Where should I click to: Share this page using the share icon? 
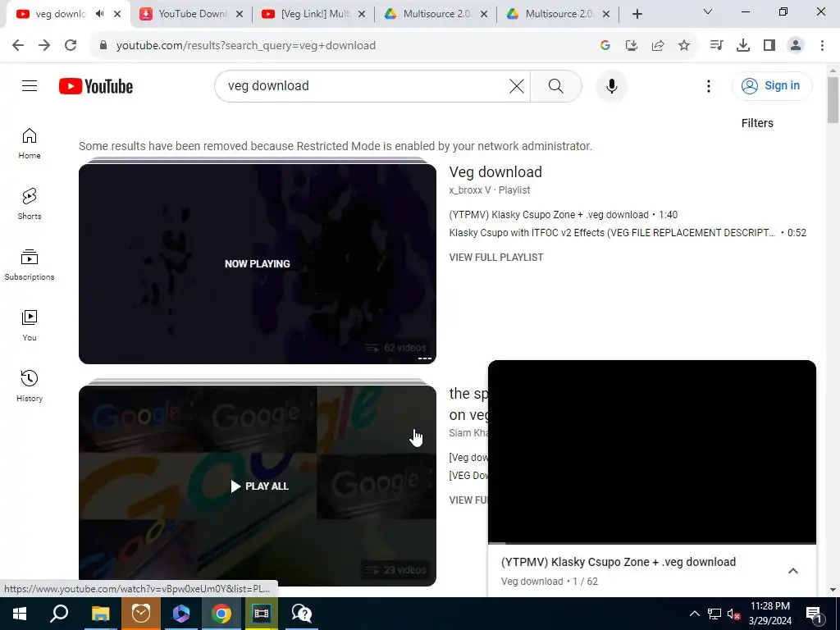(x=658, y=46)
